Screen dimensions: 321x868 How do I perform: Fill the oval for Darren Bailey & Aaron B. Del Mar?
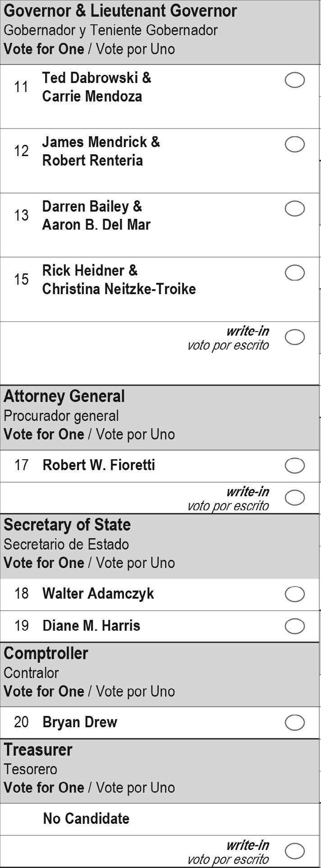click(295, 208)
